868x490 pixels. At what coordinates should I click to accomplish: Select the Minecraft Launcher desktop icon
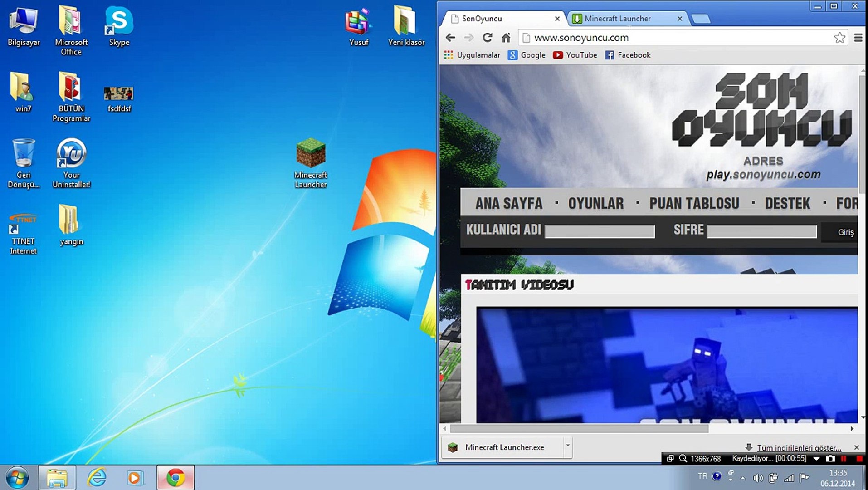[311, 163]
